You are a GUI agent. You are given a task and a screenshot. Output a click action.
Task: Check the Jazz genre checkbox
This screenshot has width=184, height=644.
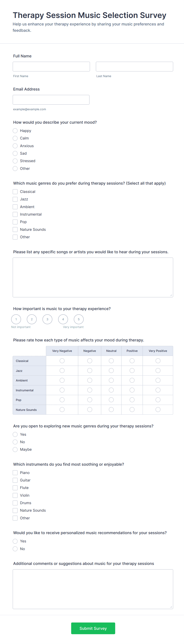15,199
